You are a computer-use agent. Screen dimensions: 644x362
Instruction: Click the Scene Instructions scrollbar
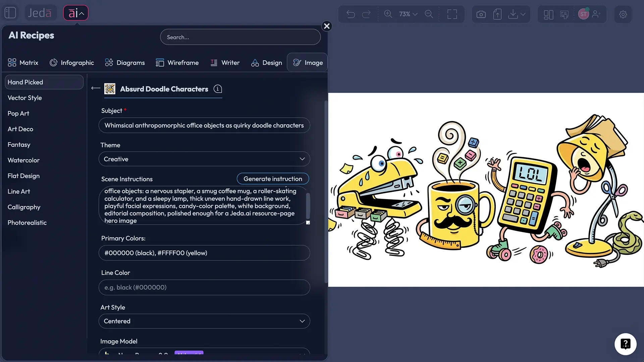click(308, 205)
